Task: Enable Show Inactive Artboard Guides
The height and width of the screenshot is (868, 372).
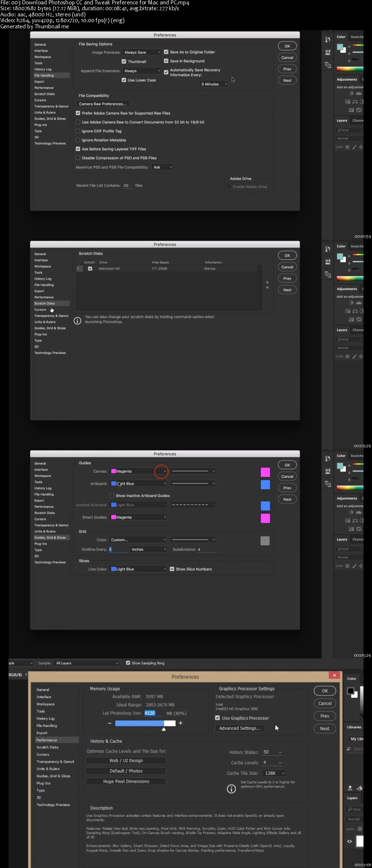Action: click(112, 496)
